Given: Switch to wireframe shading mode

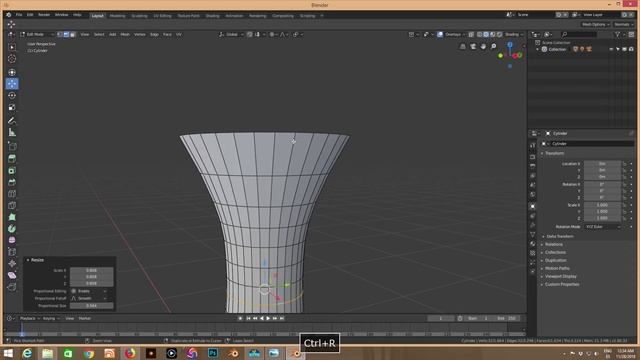Looking at the screenshot, I should pos(480,35).
